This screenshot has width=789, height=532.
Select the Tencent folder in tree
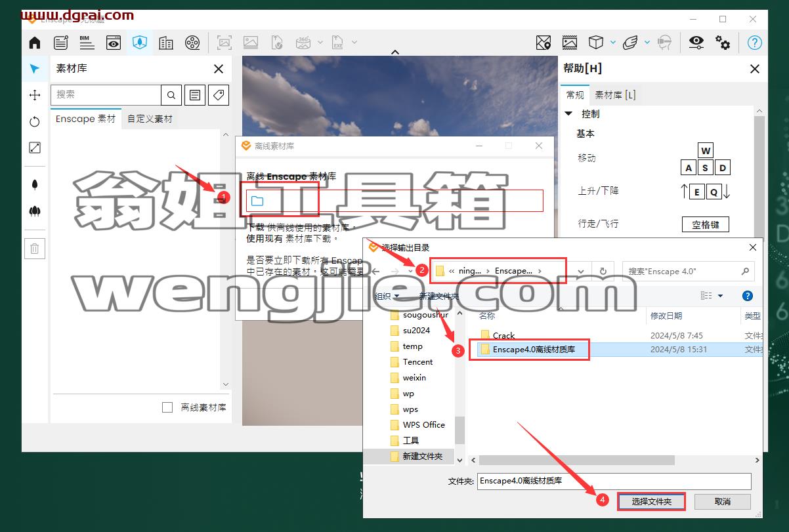417,362
